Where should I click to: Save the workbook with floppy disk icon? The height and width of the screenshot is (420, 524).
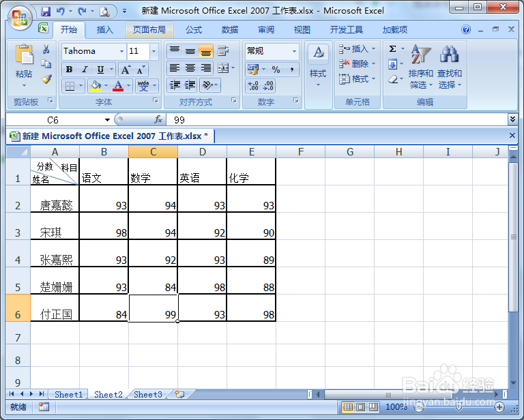click(46, 12)
